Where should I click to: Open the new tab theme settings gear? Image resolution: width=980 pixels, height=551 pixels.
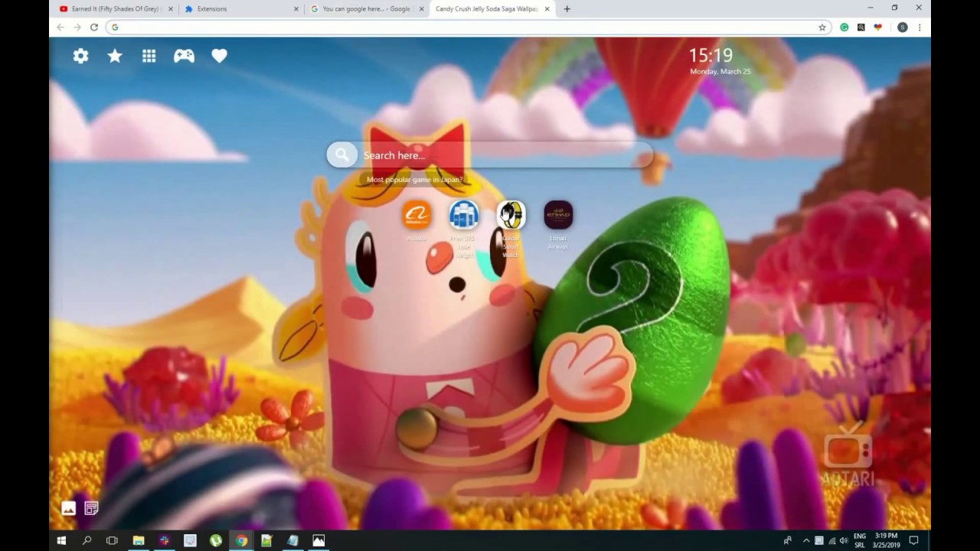pos(80,55)
